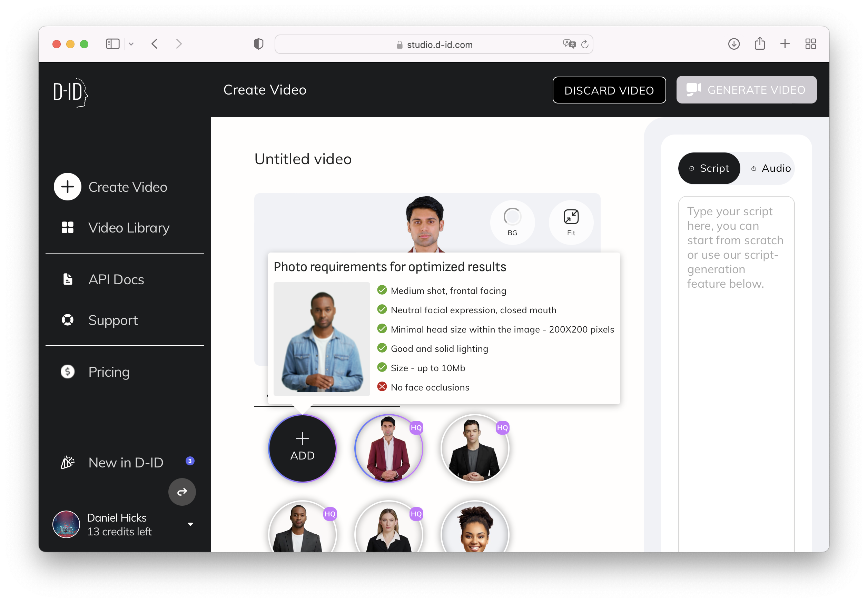Click the D-ID logo
Screen dimensions: 868x603
(x=70, y=92)
